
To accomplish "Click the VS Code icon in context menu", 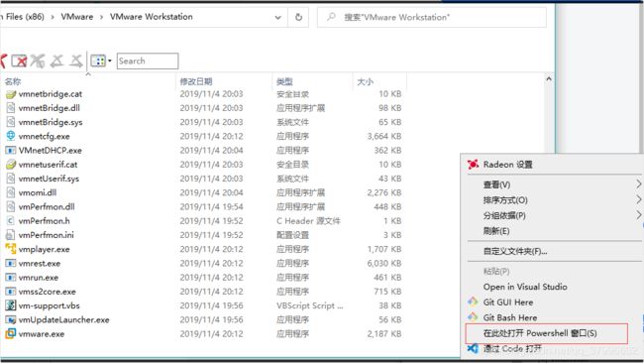I will [474, 348].
